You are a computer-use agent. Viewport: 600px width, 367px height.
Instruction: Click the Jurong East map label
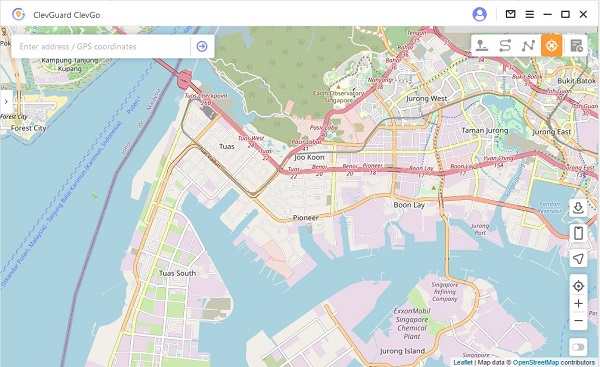(551, 132)
